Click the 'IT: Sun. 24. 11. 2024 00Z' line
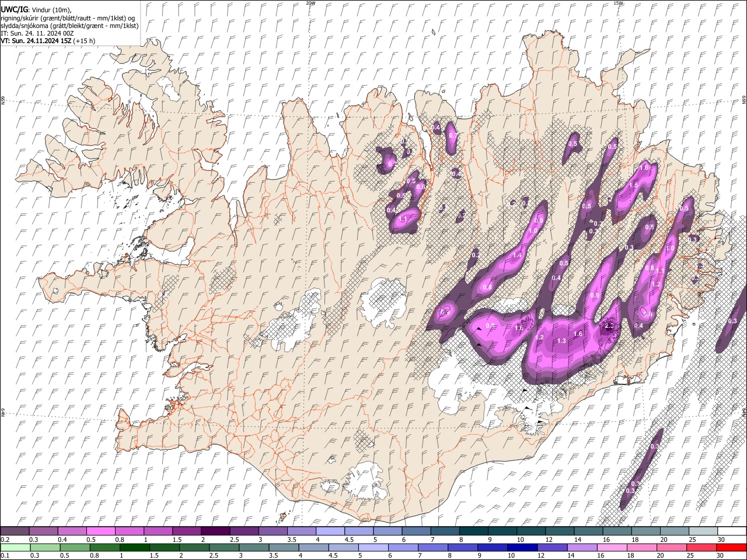Image resolution: width=747 pixels, height=560 pixels. [x=37, y=33]
